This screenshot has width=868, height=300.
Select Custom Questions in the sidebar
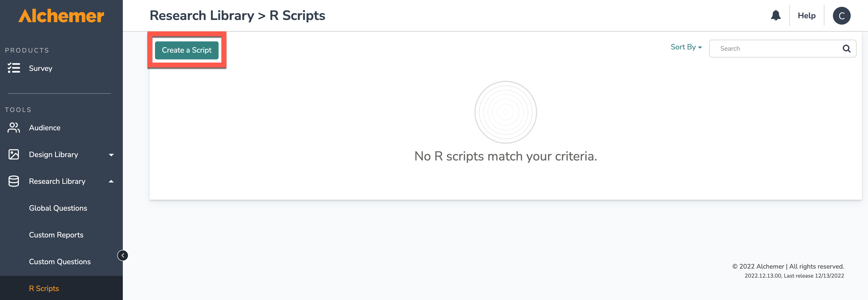coord(60,262)
